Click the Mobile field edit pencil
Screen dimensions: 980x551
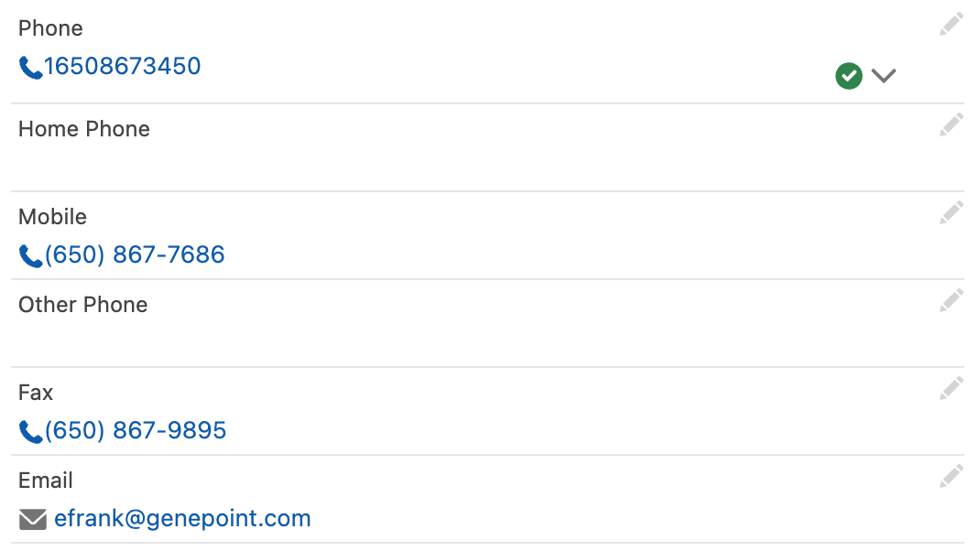tap(952, 212)
